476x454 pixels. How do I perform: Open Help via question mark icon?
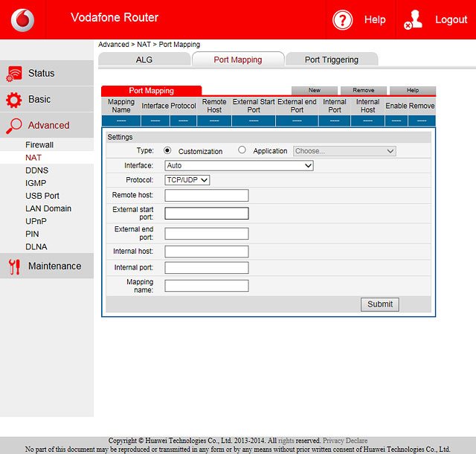tap(343, 20)
